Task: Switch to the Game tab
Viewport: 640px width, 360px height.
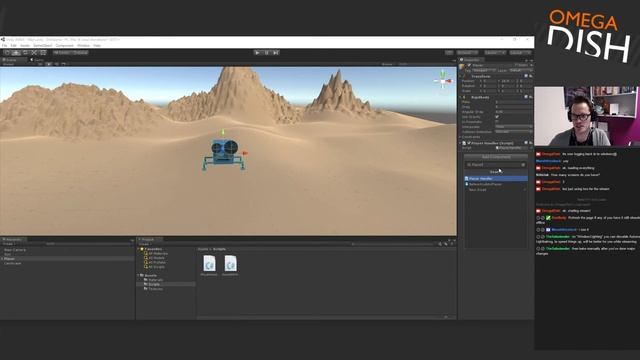Action: pyautogui.click(x=38, y=60)
